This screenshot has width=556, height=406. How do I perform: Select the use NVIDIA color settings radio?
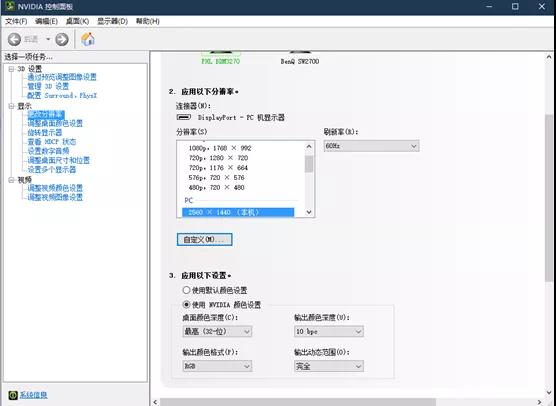coord(187,304)
